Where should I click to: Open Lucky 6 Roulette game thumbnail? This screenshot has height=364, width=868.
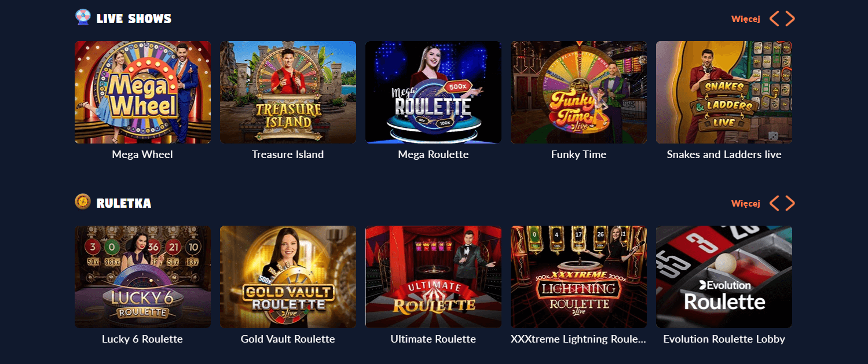tap(142, 277)
